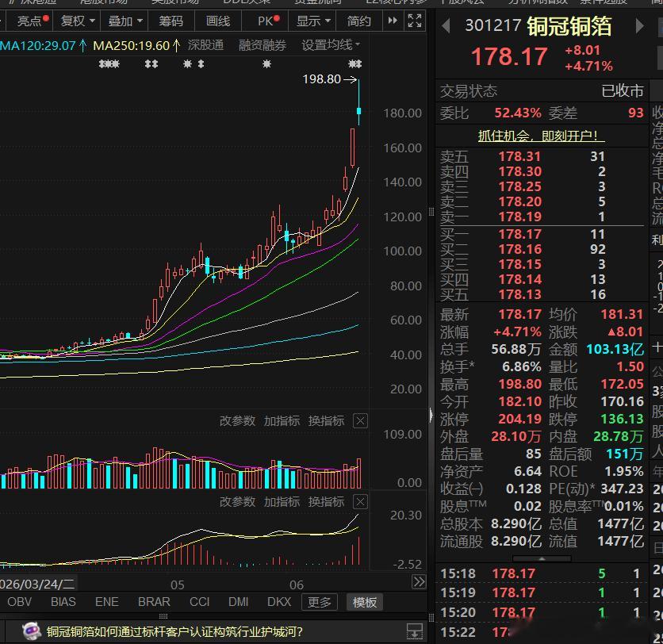Click 加指标 in the volume panel

pos(282,420)
